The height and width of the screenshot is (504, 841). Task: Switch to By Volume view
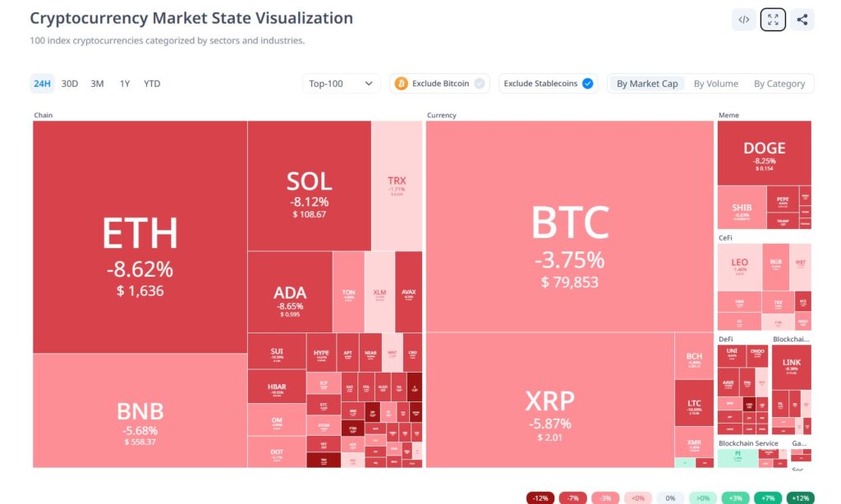pyautogui.click(x=715, y=83)
